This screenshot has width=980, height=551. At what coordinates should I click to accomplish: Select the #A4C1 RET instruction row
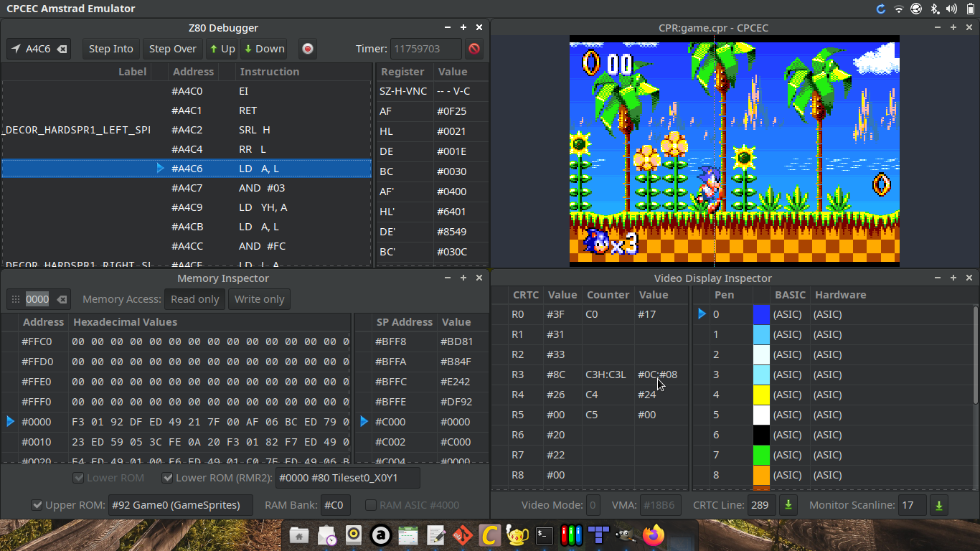(187, 110)
